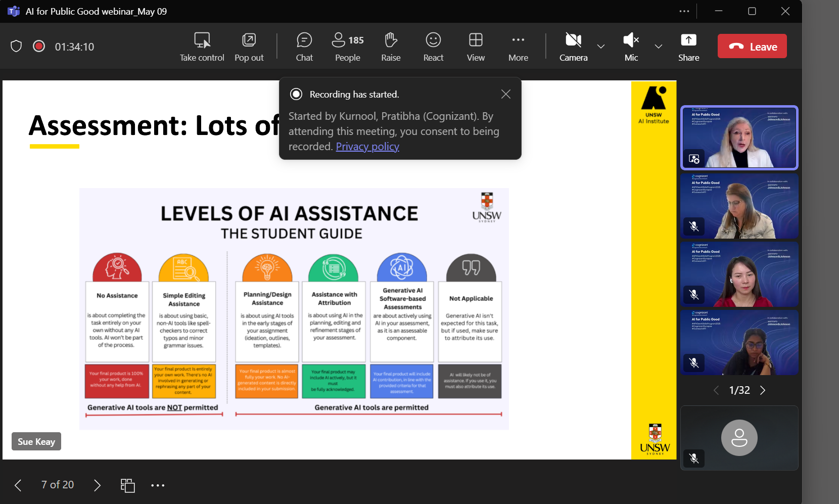Advance participant gallery with right arrow
Screen dimensions: 839x504
pyautogui.click(x=763, y=390)
